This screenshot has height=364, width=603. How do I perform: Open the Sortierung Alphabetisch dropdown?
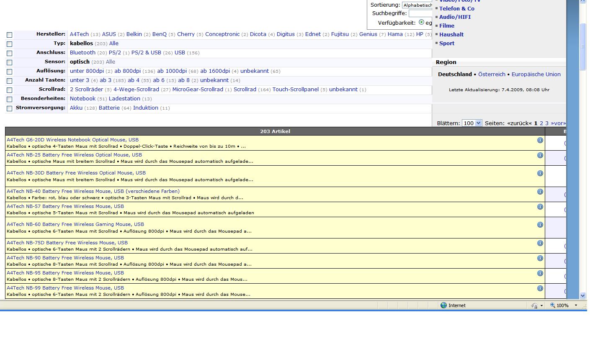click(417, 5)
